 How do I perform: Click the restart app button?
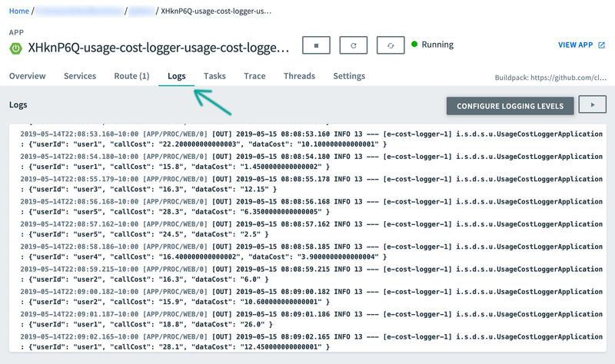(x=354, y=45)
